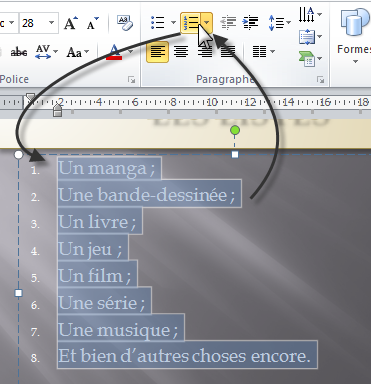Align the text to the right
The width and height of the screenshot is (371, 384).
[x=205, y=52]
